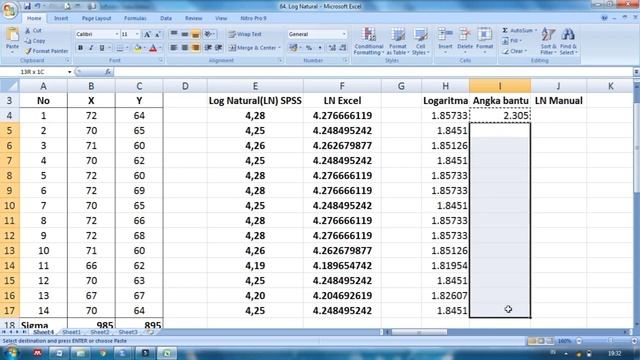Click the Insert Function fx icon

pos(108,72)
